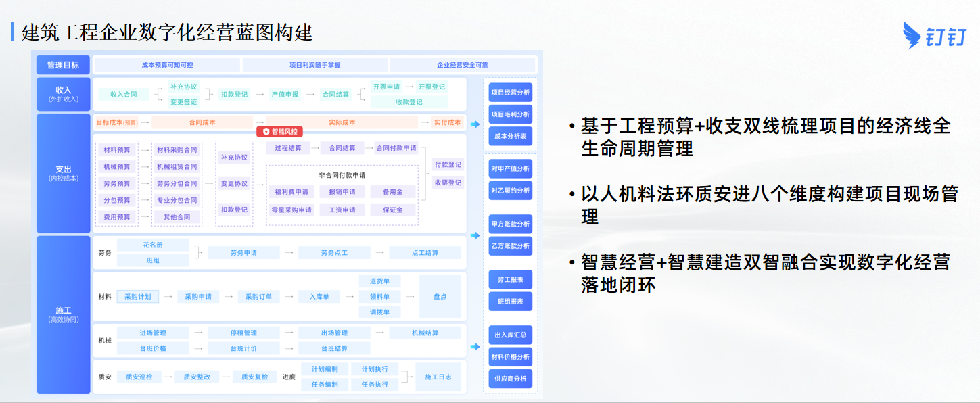Click the 零星采购申请 box
Viewport: 980px width, 403px height.
tap(291, 210)
